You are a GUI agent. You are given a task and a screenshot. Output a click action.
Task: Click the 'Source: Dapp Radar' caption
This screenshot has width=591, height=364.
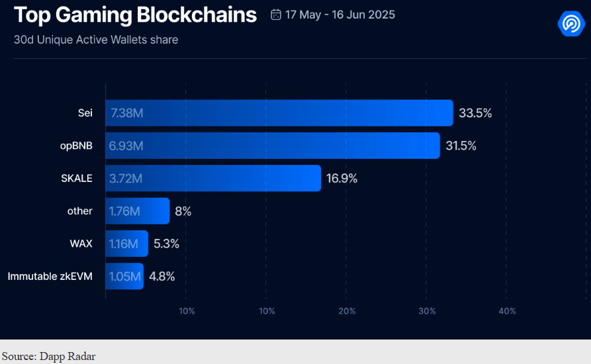point(48,357)
